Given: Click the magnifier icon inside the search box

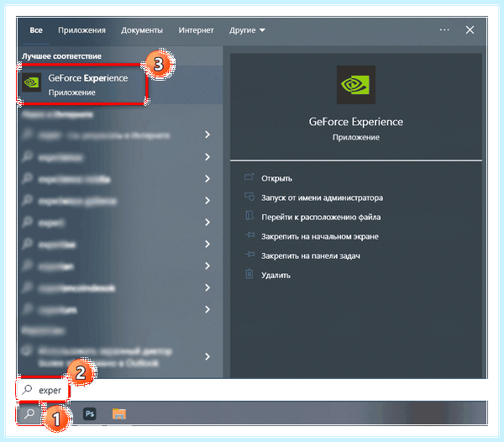Looking at the screenshot, I should pyautogui.click(x=28, y=390).
